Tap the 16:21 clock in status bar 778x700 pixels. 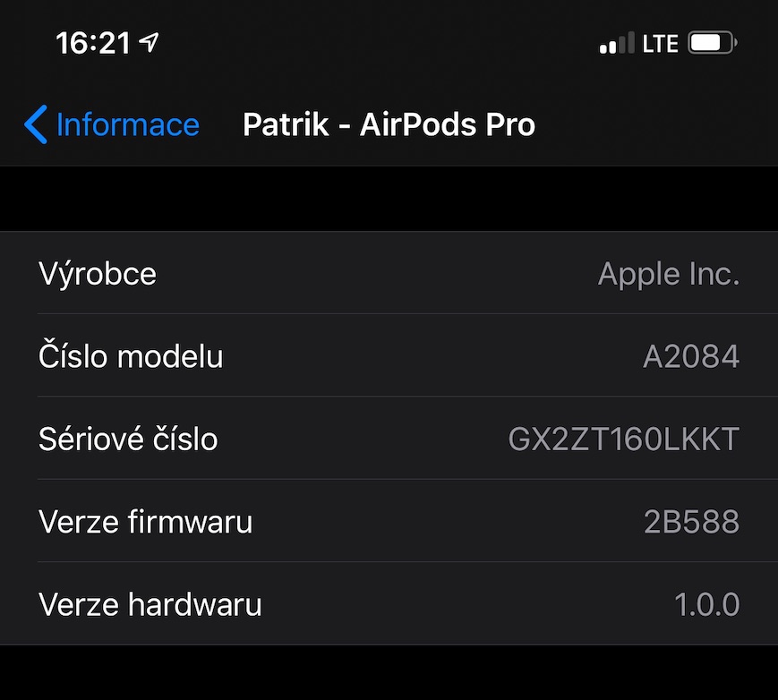[93, 42]
